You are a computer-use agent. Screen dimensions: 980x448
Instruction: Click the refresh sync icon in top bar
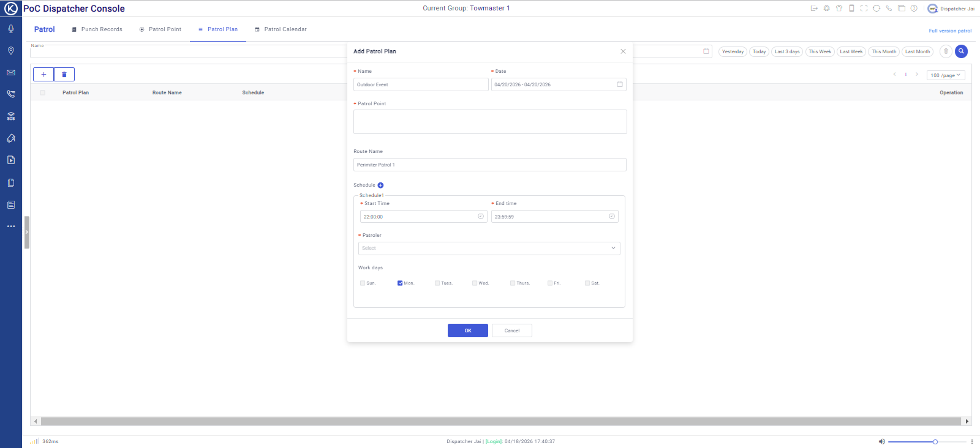[876, 9]
